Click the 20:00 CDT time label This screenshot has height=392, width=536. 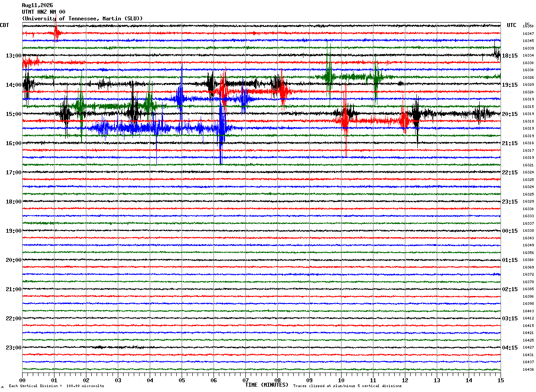coord(14,260)
